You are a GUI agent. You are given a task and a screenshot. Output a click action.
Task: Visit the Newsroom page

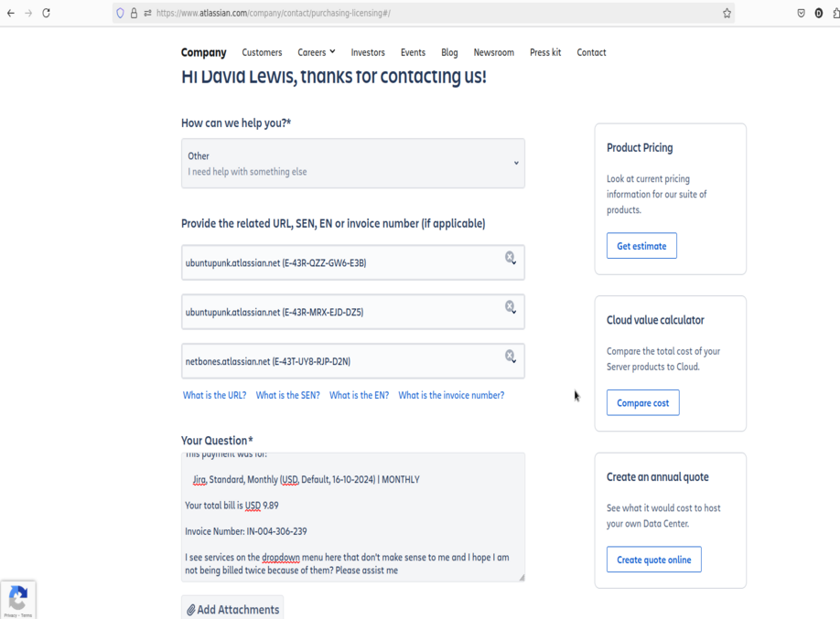494,52
